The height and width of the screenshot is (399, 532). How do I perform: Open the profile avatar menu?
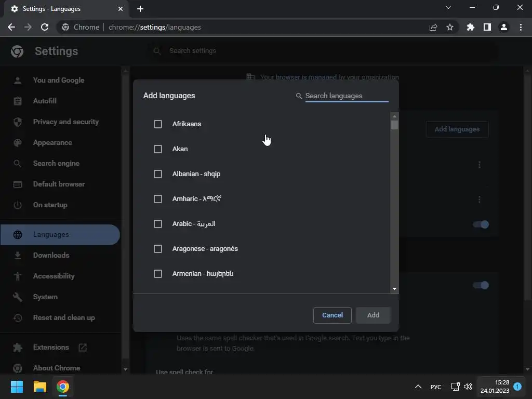click(x=504, y=27)
